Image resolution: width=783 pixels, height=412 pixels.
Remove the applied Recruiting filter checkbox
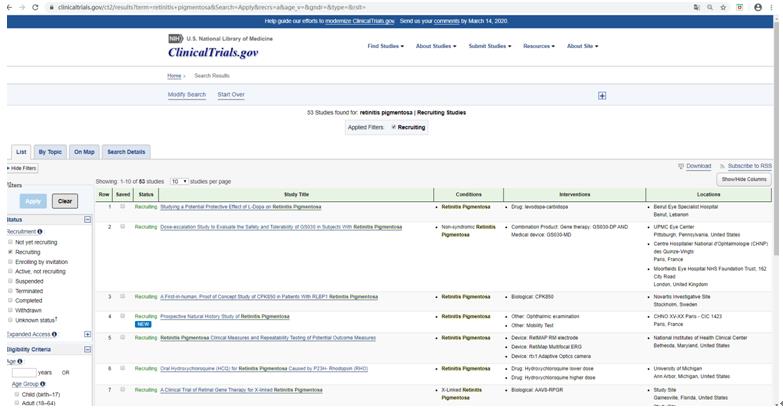393,127
